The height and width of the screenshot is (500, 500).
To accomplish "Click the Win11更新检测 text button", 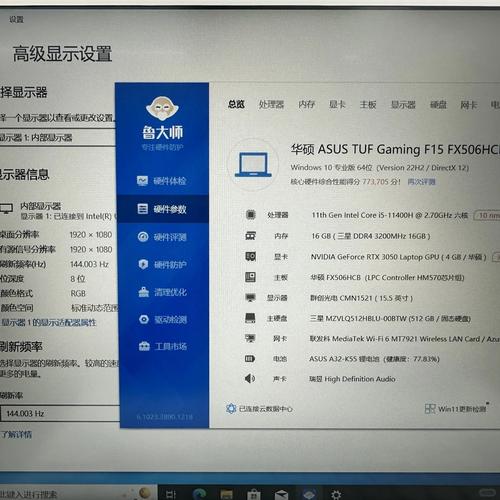I will 462,409.
